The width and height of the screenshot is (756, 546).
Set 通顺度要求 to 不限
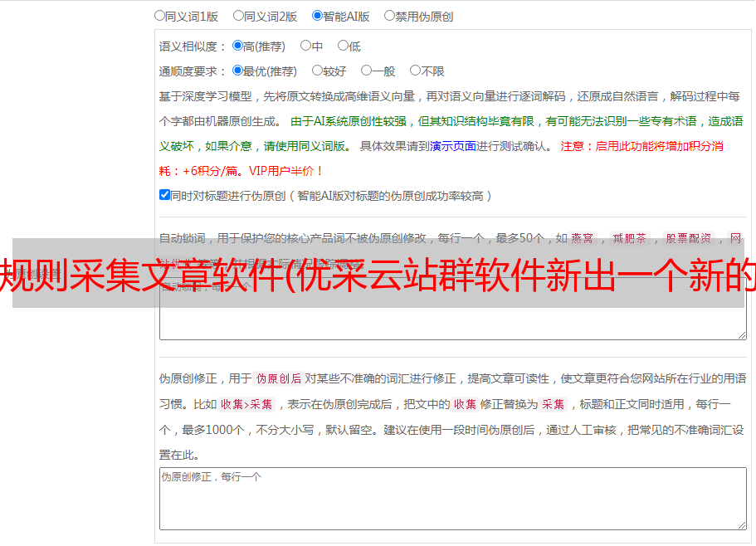(415, 71)
